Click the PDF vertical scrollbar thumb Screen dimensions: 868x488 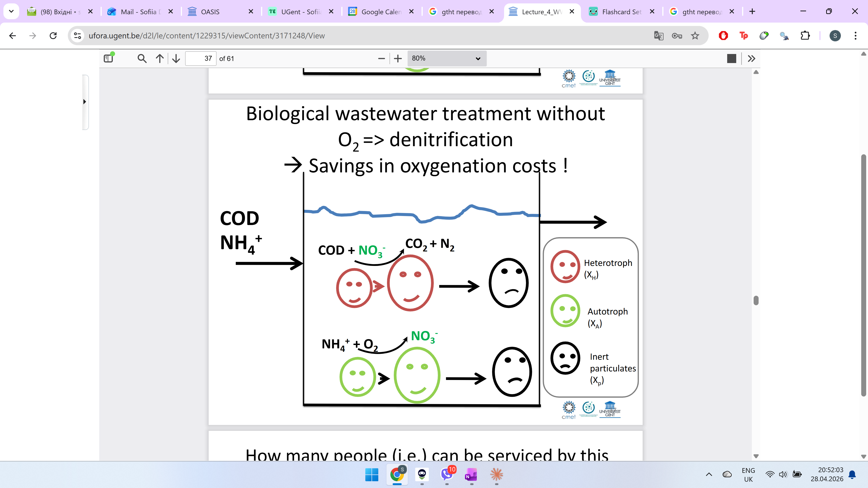click(756, 300)
